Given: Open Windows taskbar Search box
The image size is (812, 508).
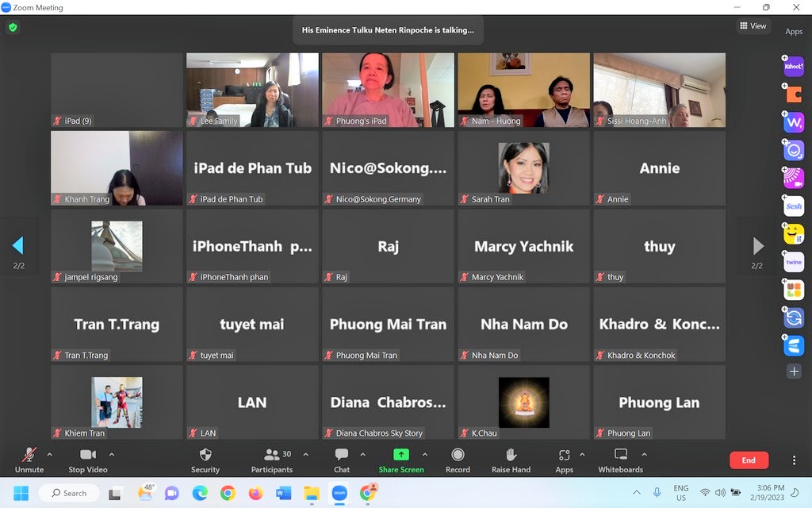Looking at the screenshot, I should point(69,493).
